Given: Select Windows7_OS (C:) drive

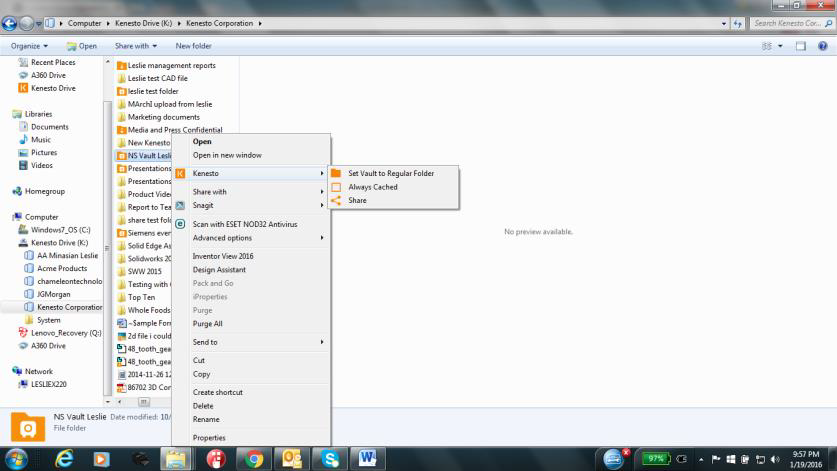Looking at the screenshot, I should [54, 230].
